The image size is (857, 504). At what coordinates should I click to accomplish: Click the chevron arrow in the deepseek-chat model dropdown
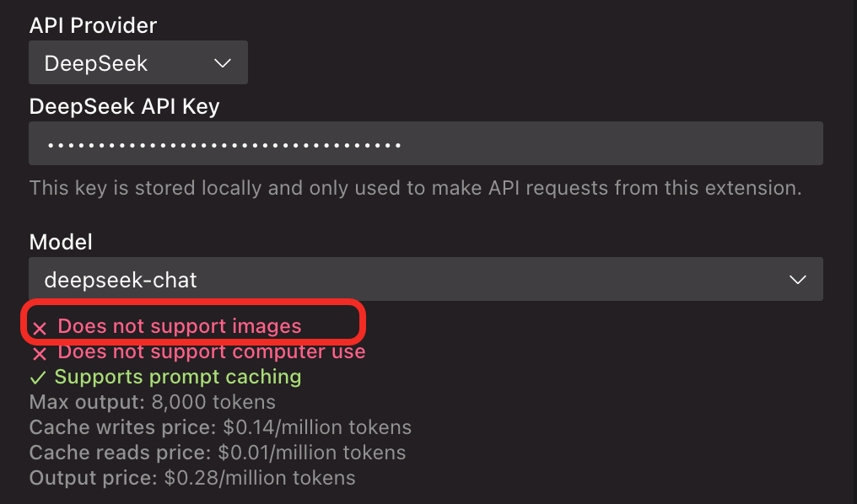[797, 280]
